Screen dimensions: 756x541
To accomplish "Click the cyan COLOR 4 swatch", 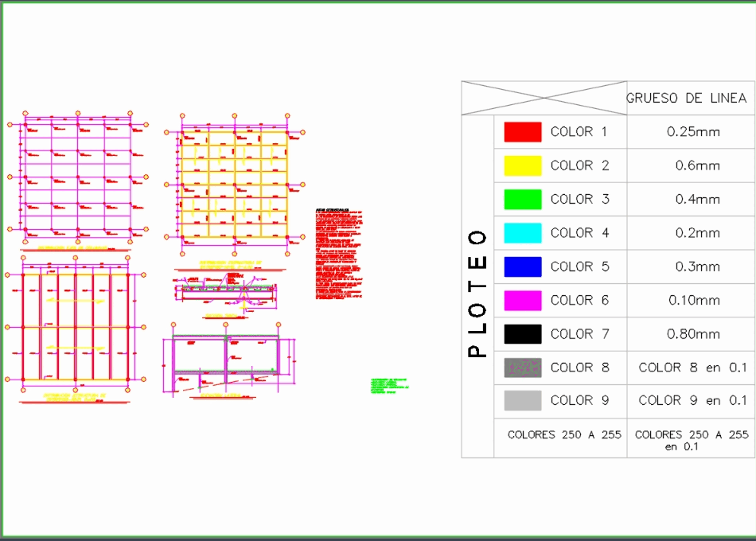I will [x=521, y=232].
